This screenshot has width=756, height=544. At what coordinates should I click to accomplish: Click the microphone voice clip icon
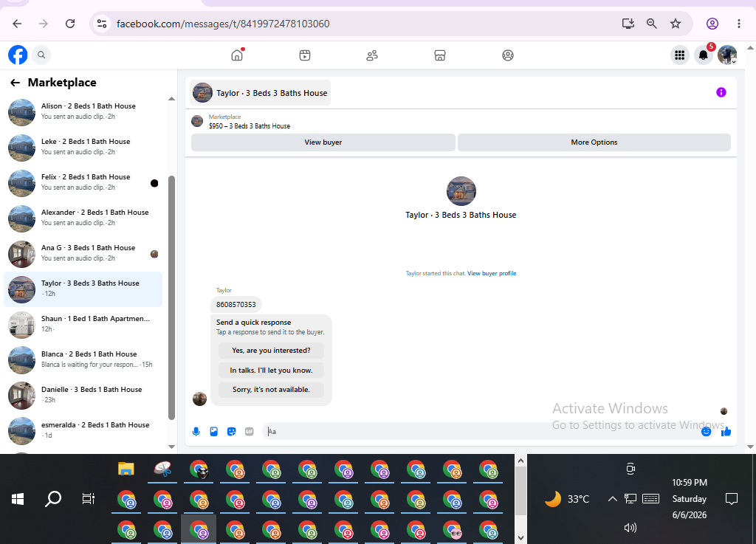(x=196, y=432)
